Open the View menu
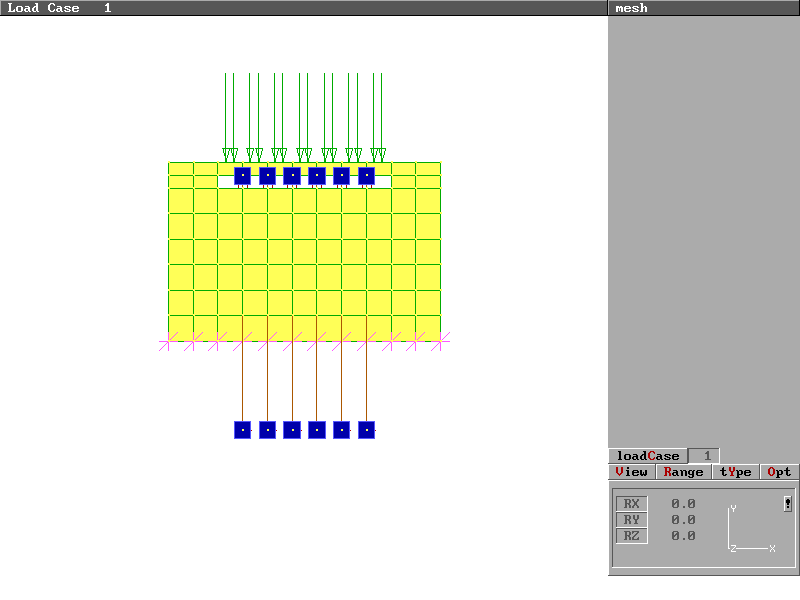The height and width of the screenshot is (600, 800). 632,472
